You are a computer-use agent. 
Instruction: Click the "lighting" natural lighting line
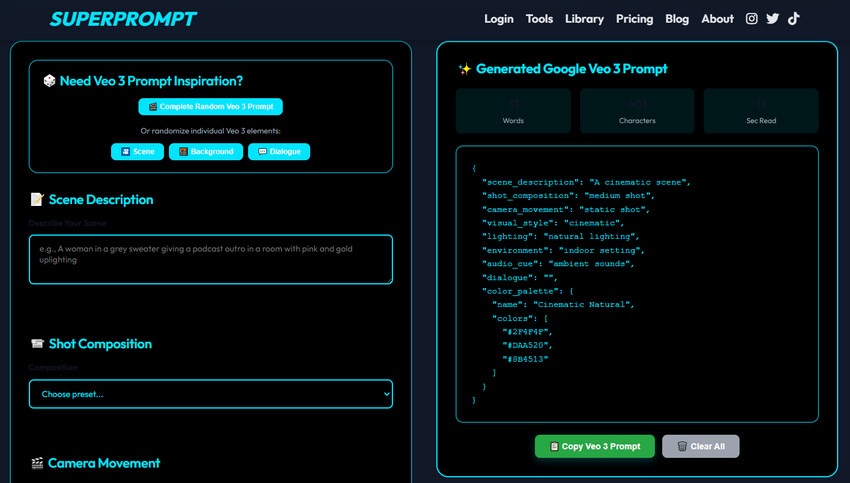point(561,237)
